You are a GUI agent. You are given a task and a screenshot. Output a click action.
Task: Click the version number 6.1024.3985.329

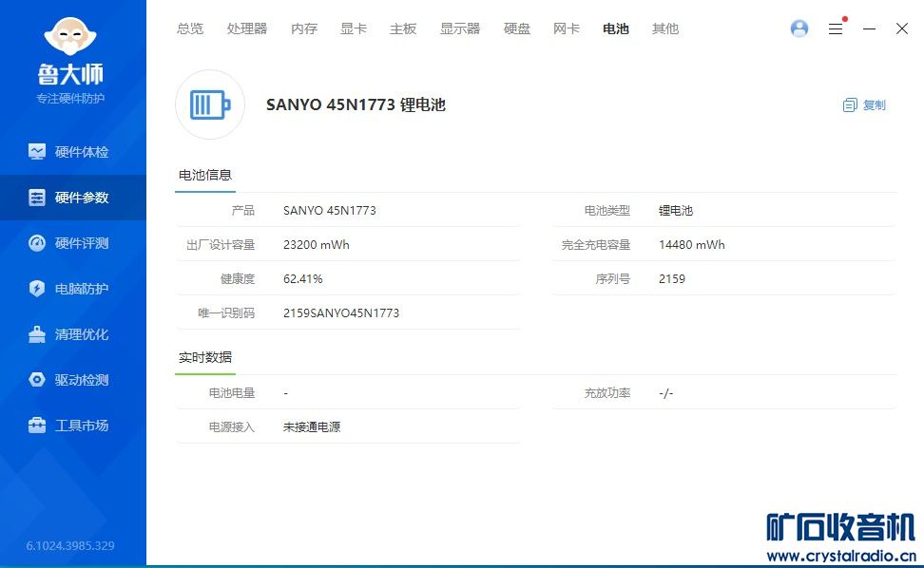click(x=70, y=545)
